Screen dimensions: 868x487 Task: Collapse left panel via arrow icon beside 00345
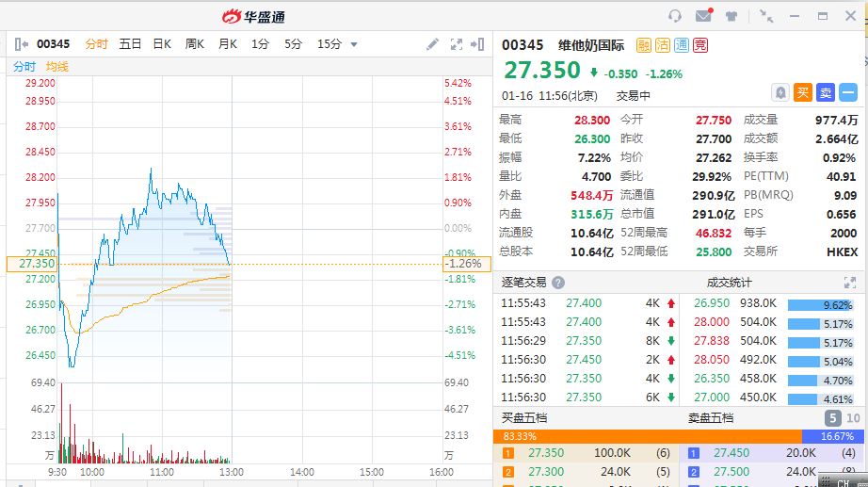click(x=21, y=43)
